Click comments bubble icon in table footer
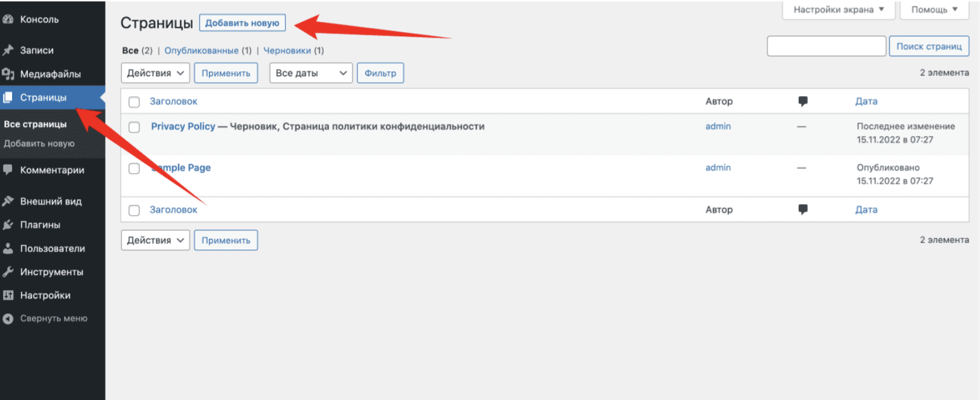This screenshot has height=400, width=980. (x=802, y=209)
